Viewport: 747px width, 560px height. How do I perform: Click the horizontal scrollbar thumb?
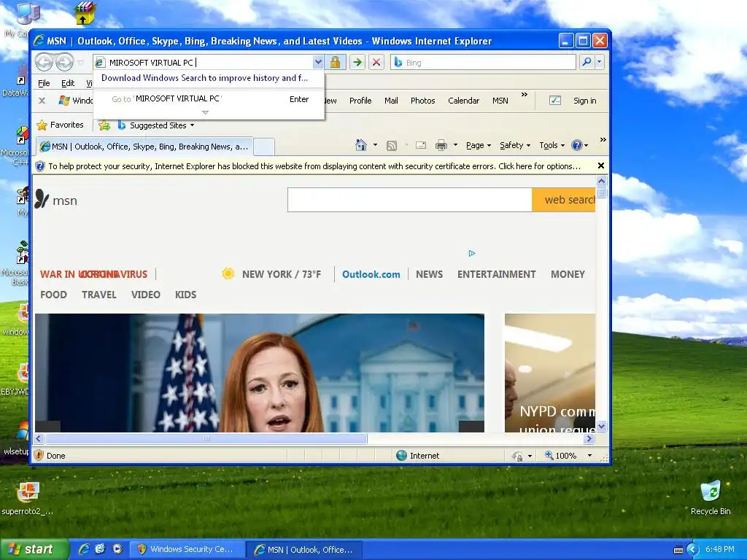(206, 438)
